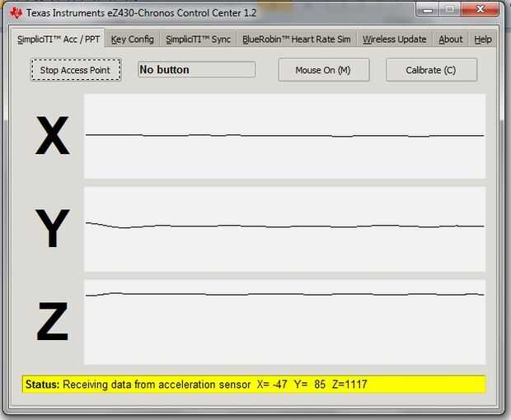Click the large Z axis label

52,321
